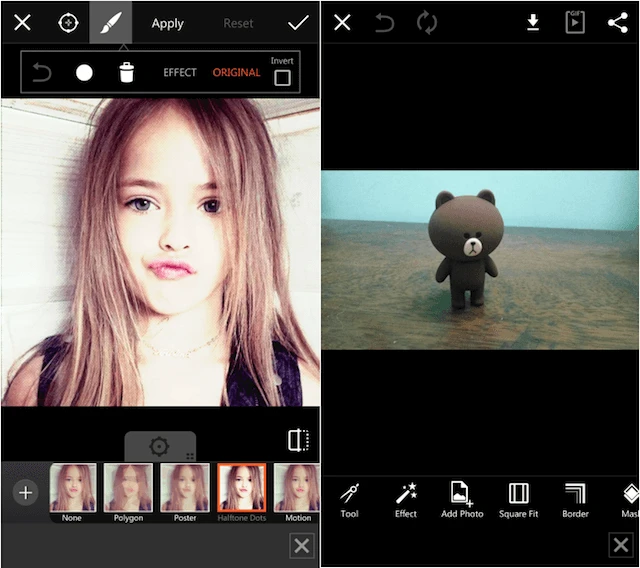Open the Effect menu with wand
Viewport: 640px width, 568px height.
406,498
